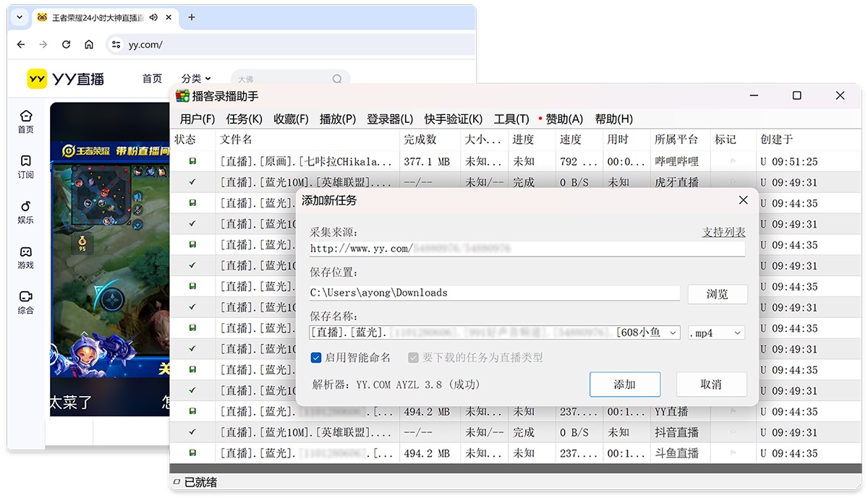Click the checkmark status of the 抖音直播 row
Image resolution: width=868 pixels, height=498 pixels.
tap(192, 433)
